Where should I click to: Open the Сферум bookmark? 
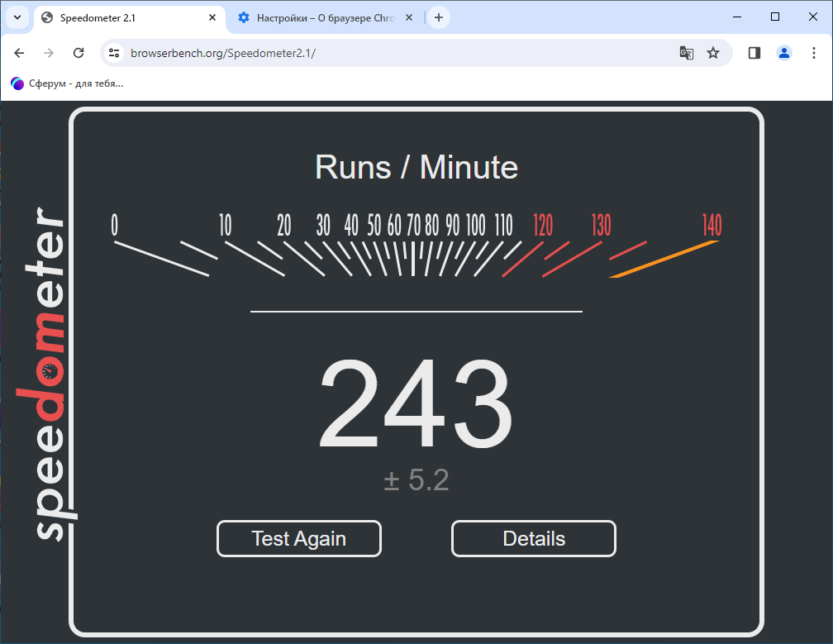point(67,83)
